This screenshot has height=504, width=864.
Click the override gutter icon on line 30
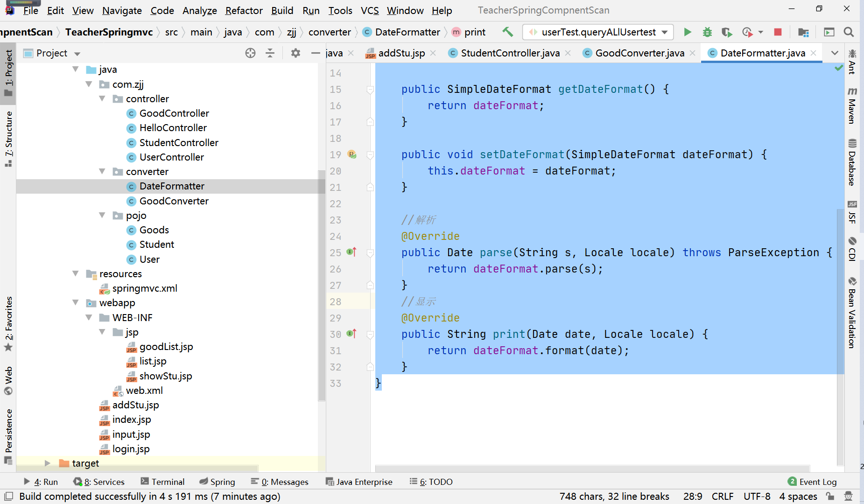click(x=352, y=334)
